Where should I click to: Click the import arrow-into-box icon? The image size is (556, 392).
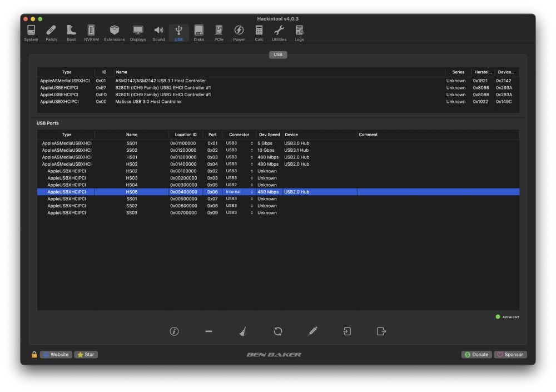click(x=347, y=331)
